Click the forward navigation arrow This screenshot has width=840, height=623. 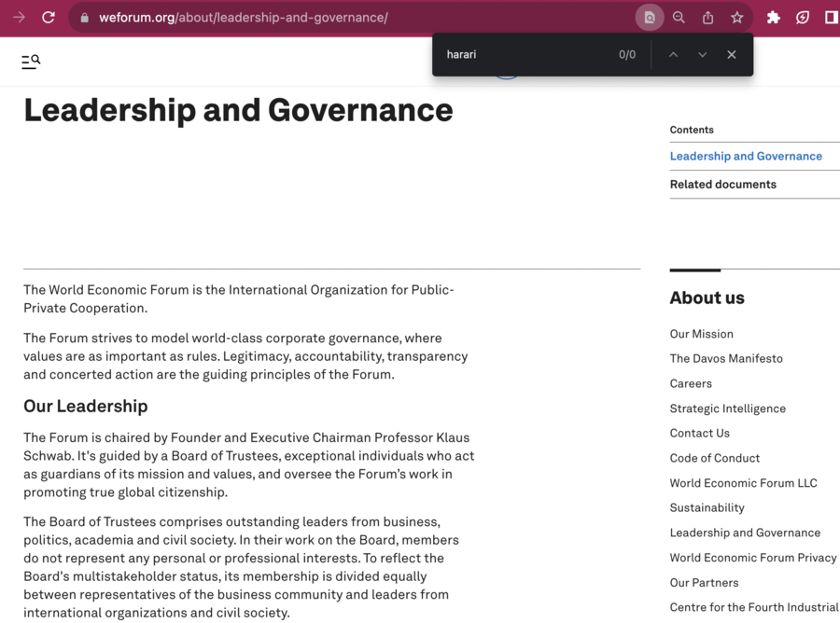click(x=19, y=18)
